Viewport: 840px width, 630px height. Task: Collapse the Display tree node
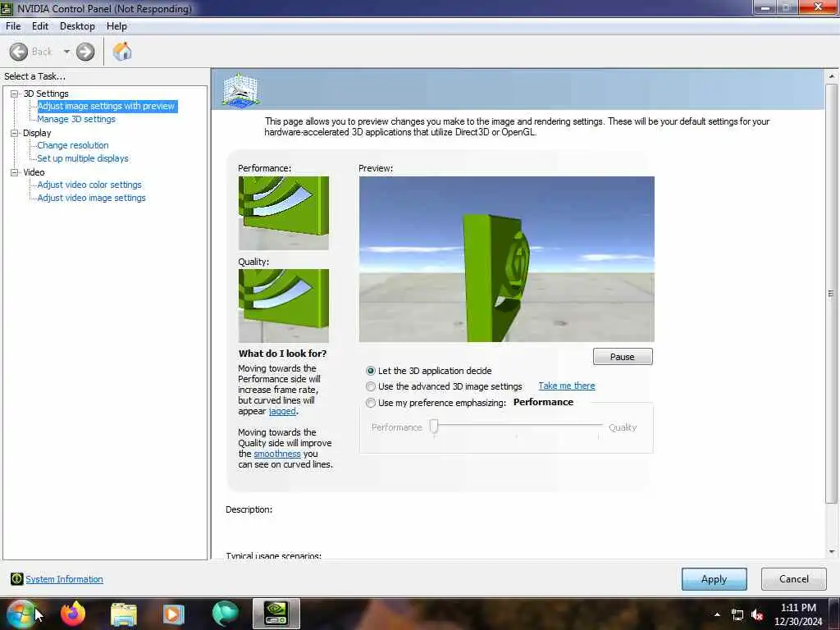pyautogui.click(x=15, y=133)
